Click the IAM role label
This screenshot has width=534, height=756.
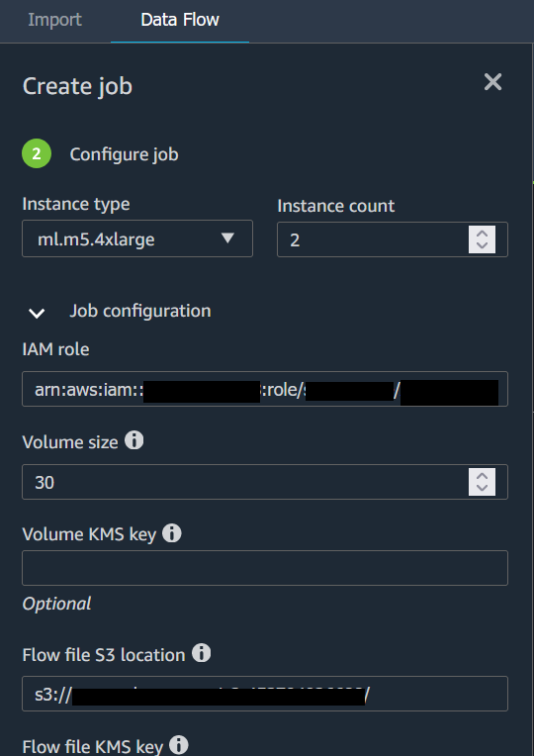[56, 349]
